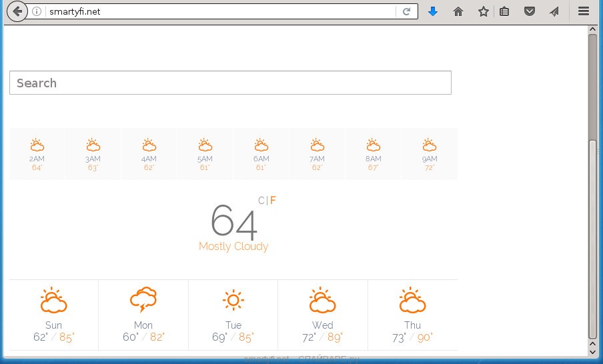Click the Sun partly cloudy weather icon
This screenshot has width=603, height=364.
click(x=53, y=300)
